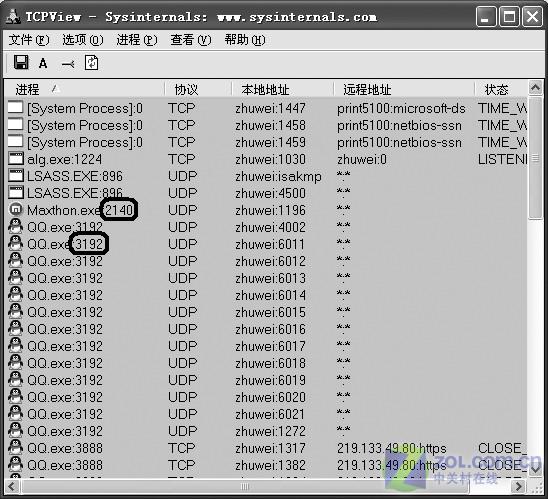Screen dimensions: 548x499
Task: Click local address zhuwei:1447
Action: point(271,108)
